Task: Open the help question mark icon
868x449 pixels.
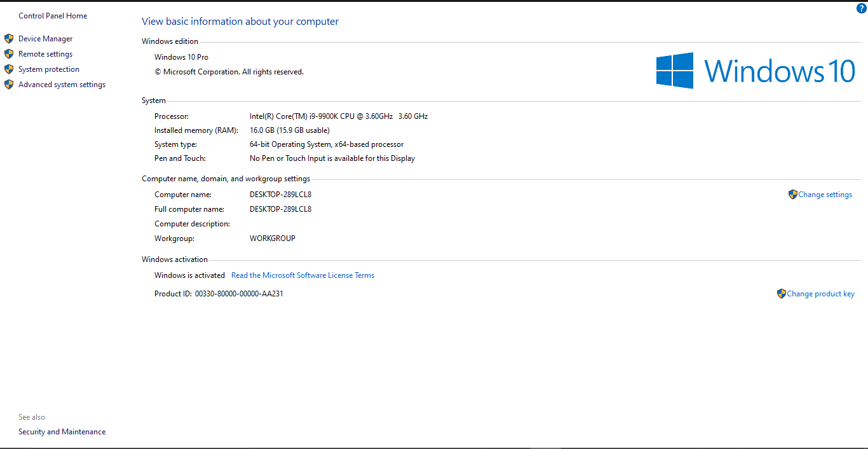Action: [x=862, y=8]
